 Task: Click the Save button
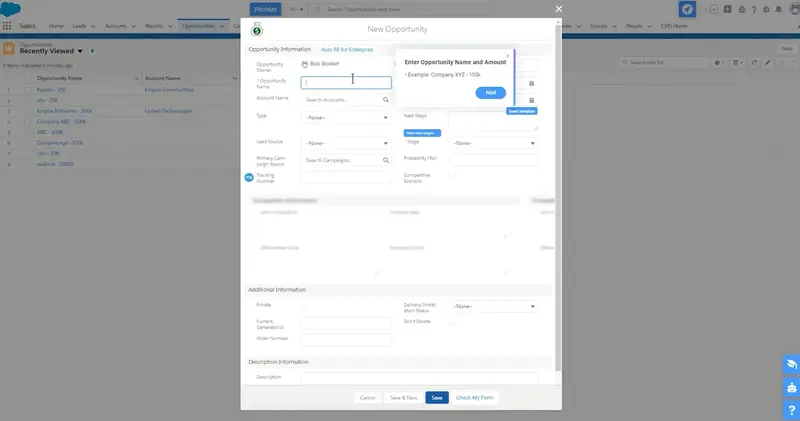437,398
